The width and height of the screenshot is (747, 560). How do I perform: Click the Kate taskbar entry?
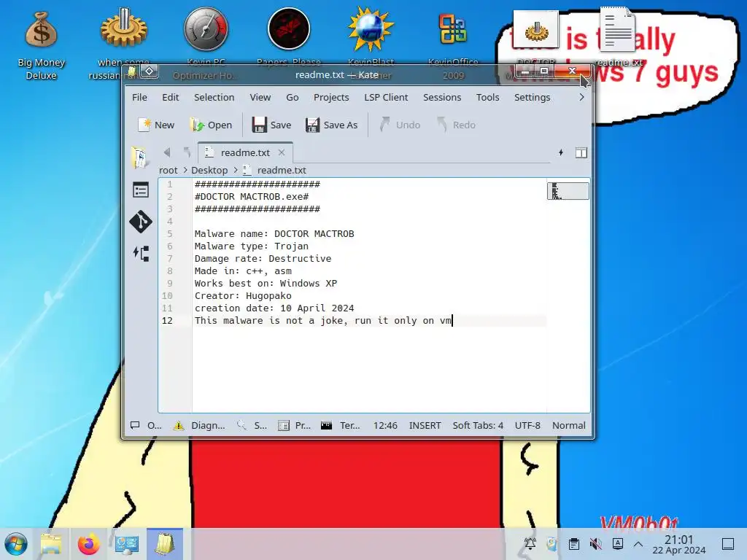click(165, 544)
